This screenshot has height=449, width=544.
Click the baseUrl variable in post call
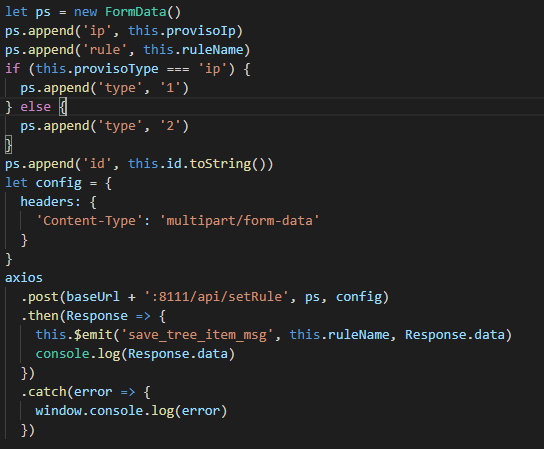[93, 297]
